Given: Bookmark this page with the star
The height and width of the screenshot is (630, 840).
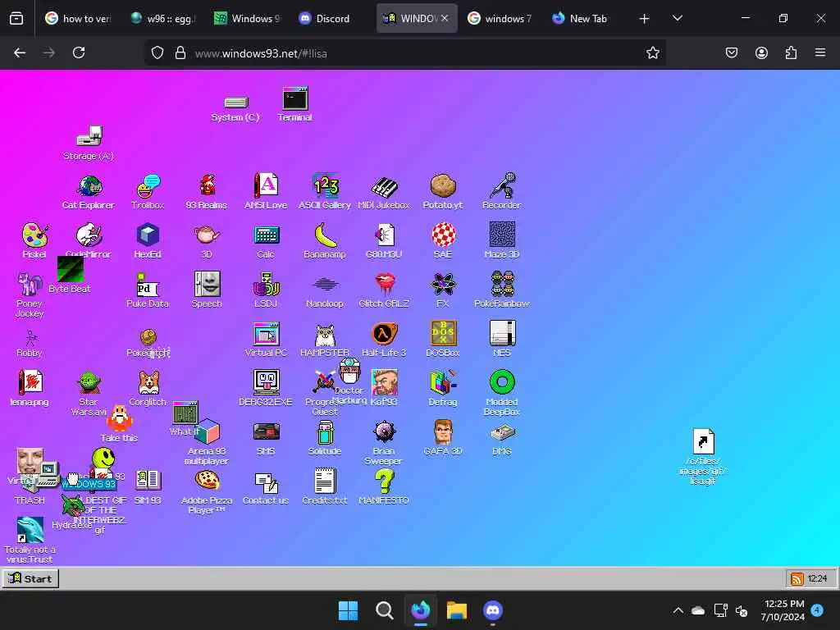Looking at the screenshot, I should [x=652, y=52].
